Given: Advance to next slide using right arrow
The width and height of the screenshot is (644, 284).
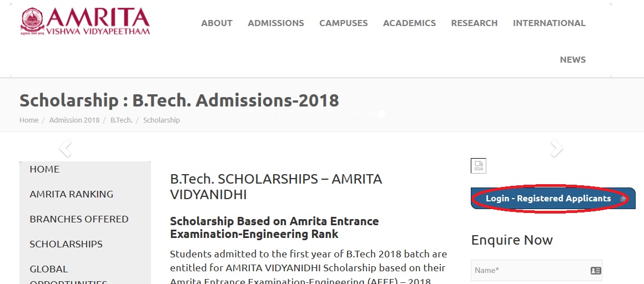Looking at the screenshot, I should point(556,149).
